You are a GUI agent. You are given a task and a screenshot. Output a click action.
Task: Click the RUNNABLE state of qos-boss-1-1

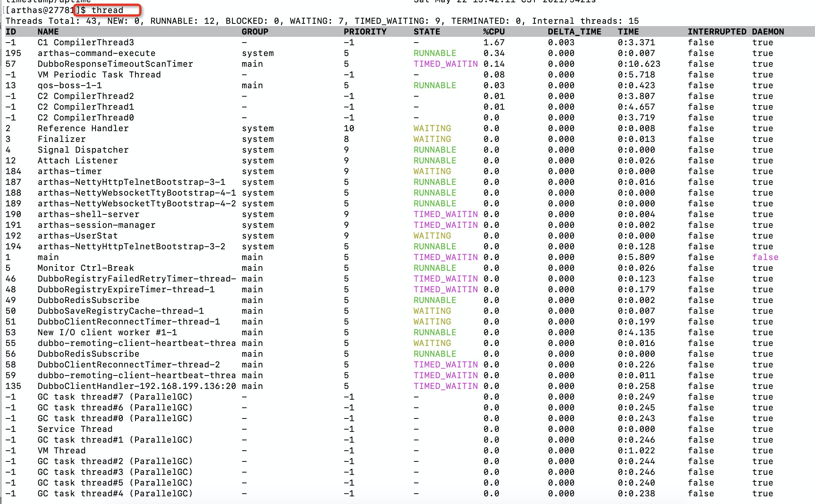point(435,85)
